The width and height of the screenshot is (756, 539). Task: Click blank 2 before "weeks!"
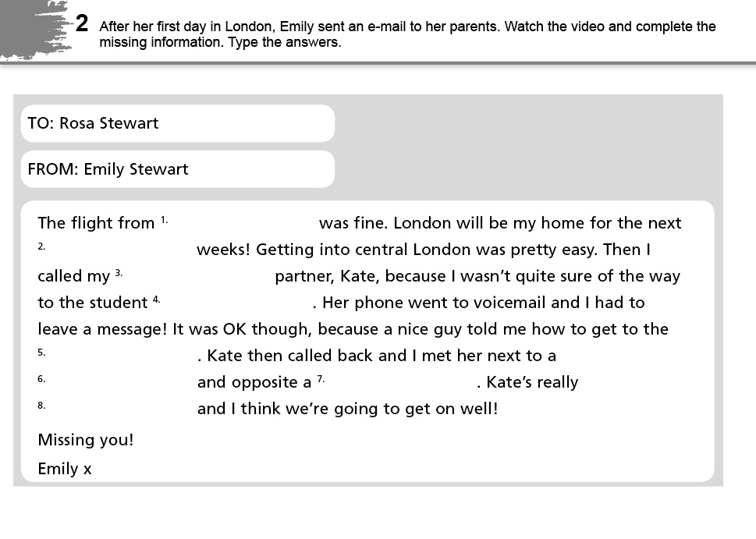[x=121, y=250]
